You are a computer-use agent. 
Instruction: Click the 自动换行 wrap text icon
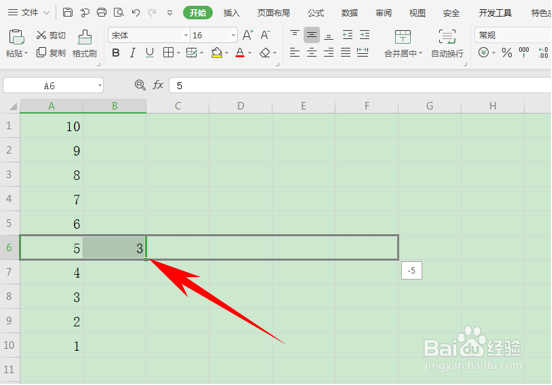click(x=447, y=37)
